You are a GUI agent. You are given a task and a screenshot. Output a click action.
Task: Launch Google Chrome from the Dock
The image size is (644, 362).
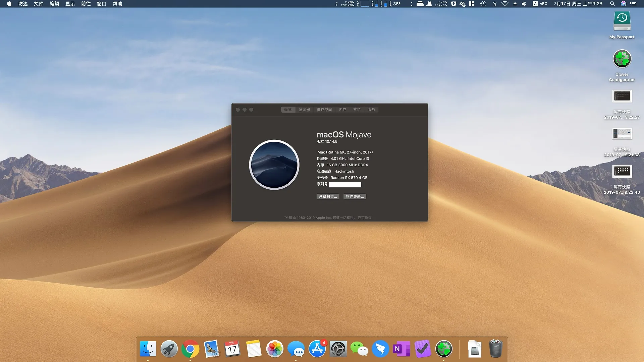(190, 349)
